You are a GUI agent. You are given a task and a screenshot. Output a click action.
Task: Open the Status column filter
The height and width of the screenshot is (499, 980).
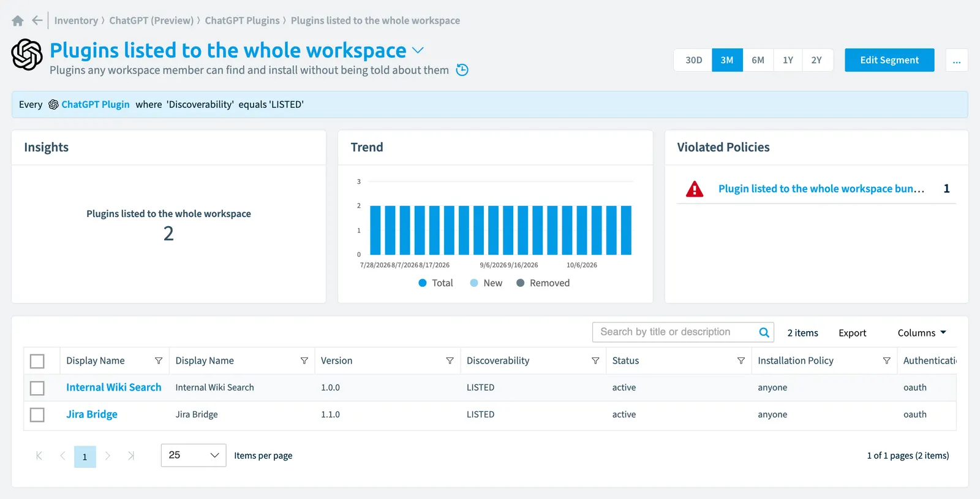741,360
